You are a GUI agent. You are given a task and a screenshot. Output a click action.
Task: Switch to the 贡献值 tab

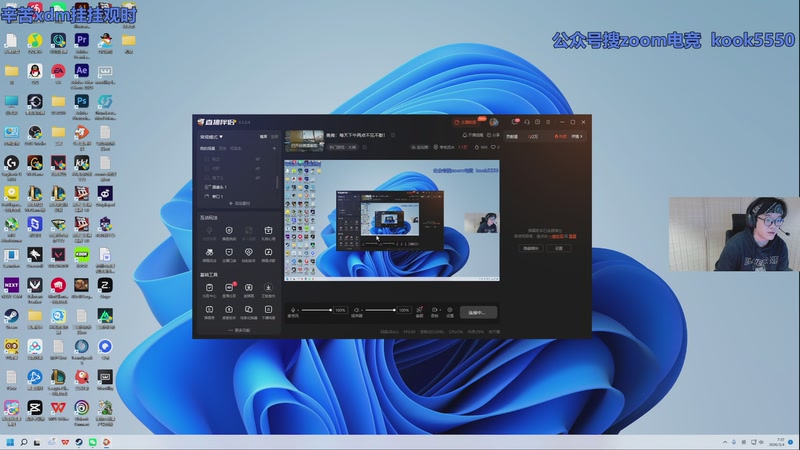coord(512,135)
